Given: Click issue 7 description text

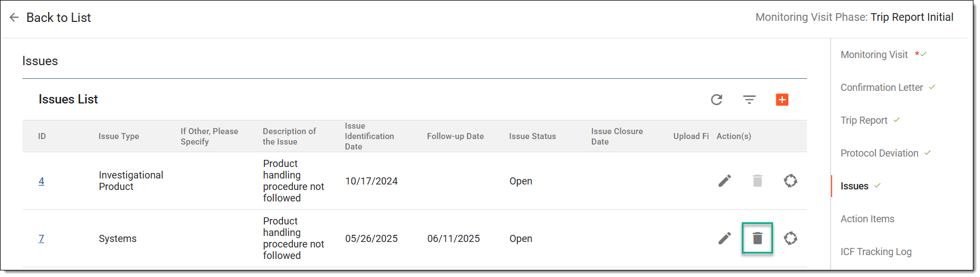Looking at the screenshot, I should (293, 238).
